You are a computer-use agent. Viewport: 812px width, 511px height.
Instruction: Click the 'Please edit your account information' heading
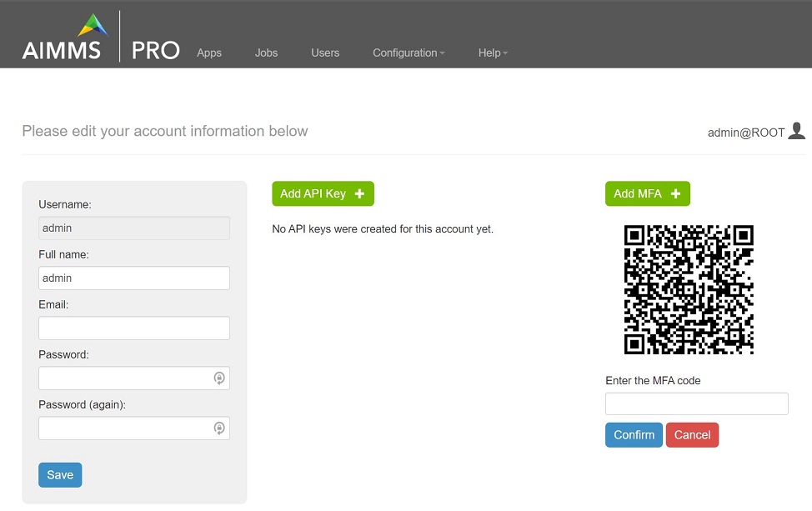[165, 131]
